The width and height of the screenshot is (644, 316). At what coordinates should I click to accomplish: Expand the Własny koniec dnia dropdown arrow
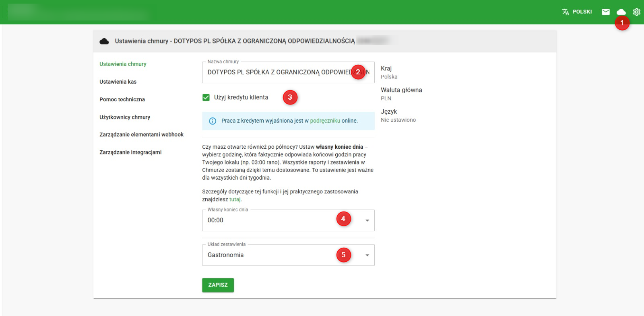click(367, 220)
